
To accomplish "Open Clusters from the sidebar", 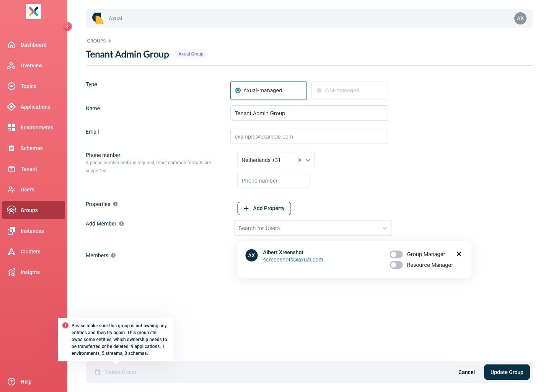I will point(34,252).
